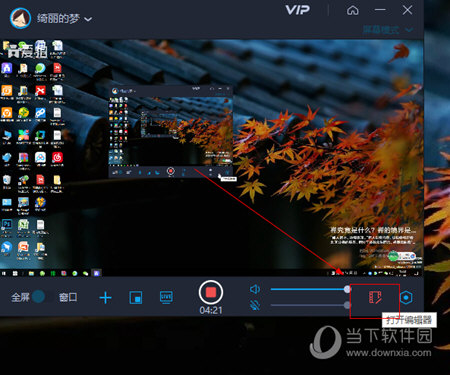This screenshot has width=450, height=375.
Task: Click the 窗口 label
Action: coord(68,297)
